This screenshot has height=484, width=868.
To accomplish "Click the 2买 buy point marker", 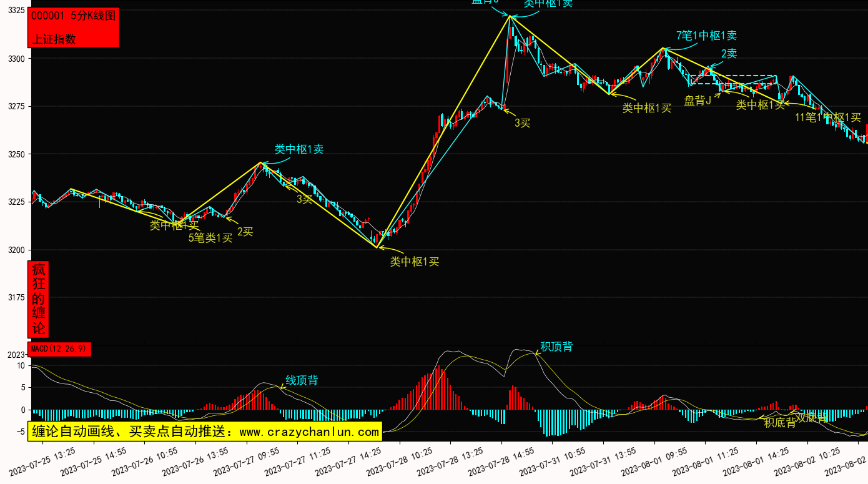I will pyautogui.click(x=245, y=232).
